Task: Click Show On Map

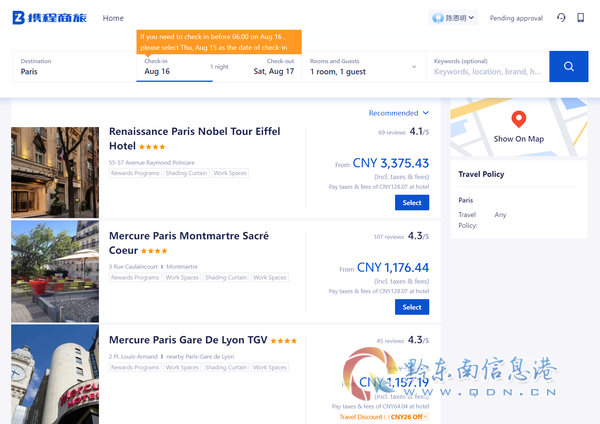Action: [518, 139]
